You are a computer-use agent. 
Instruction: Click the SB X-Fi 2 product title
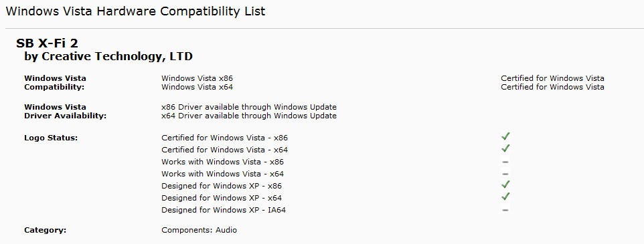point(47,43)
